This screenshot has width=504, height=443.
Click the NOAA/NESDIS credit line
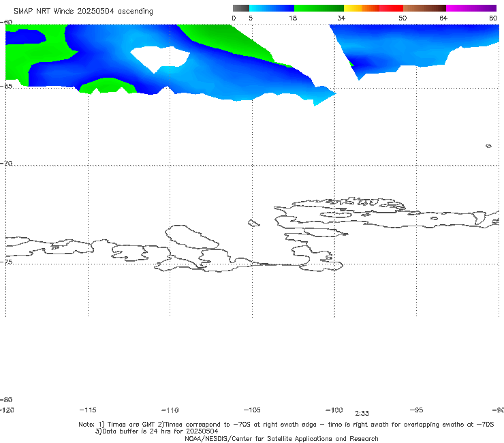click(x=281, y=438)
